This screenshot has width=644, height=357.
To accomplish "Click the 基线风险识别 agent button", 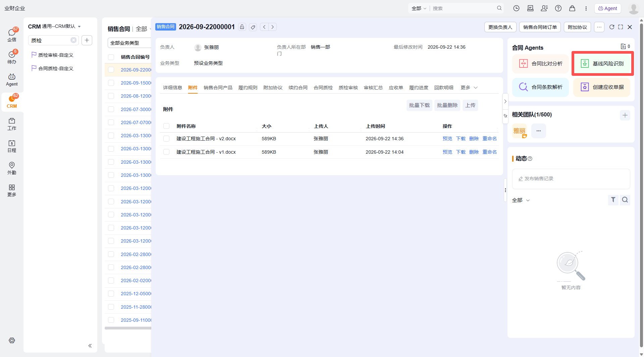I will [602, 63].
